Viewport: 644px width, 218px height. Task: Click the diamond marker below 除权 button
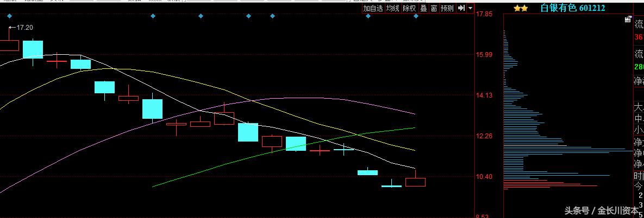pos(416,16)
